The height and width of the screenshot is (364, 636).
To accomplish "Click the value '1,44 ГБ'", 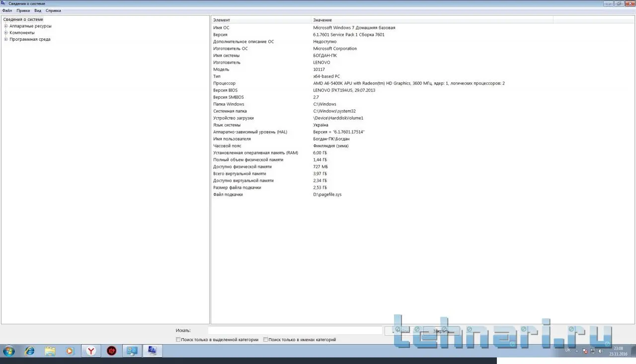I will pos(320,160).
